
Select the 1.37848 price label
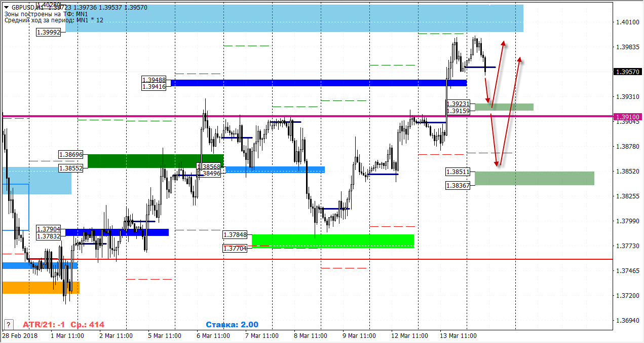point(235,235)
